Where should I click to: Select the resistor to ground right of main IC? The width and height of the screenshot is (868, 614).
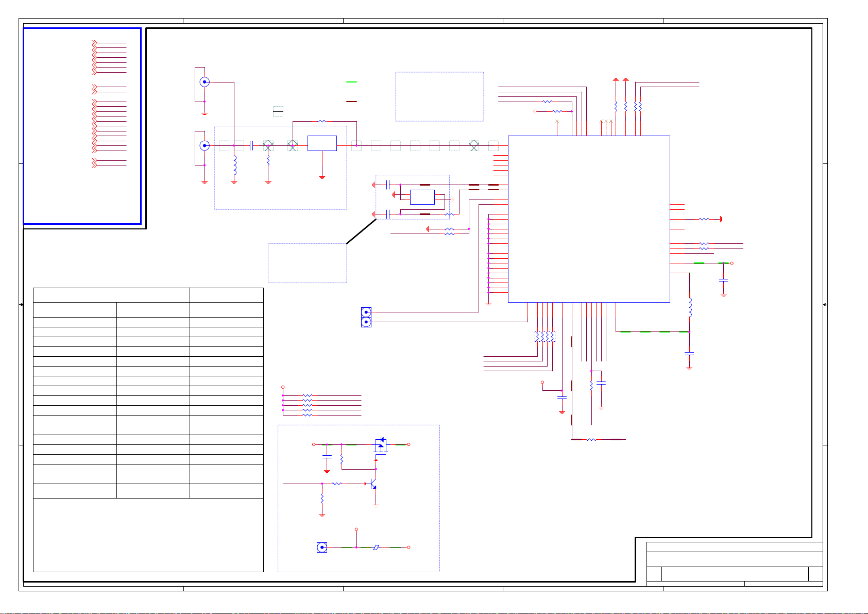click(704, 219)
